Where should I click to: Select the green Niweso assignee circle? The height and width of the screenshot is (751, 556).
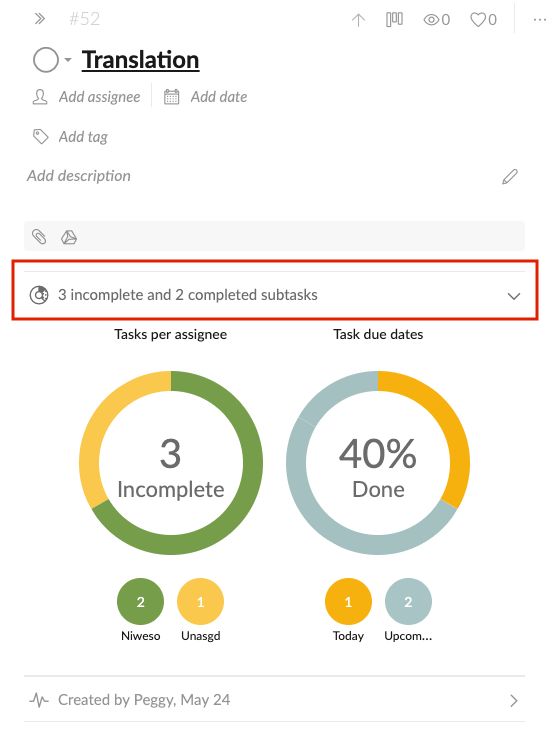[x=140, y=602]
